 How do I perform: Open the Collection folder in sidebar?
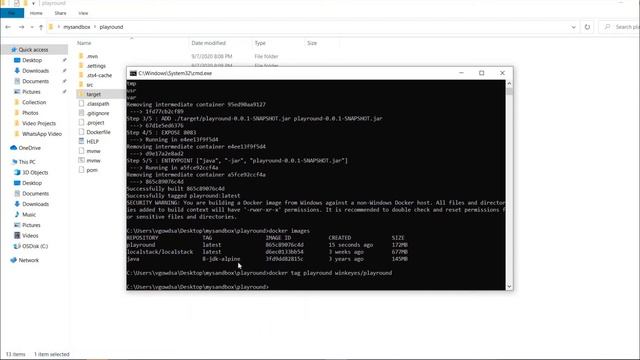[x=34, y=102]
